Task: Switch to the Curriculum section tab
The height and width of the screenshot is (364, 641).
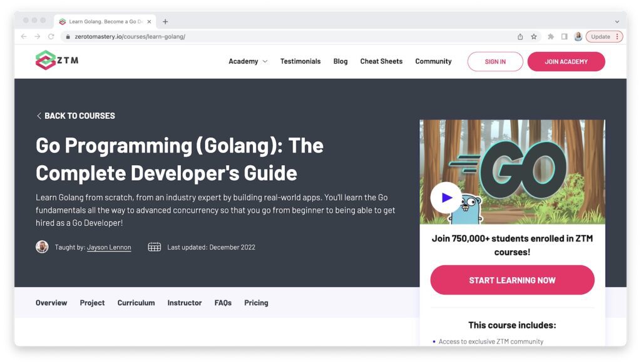Action: [x=136, y=303]
